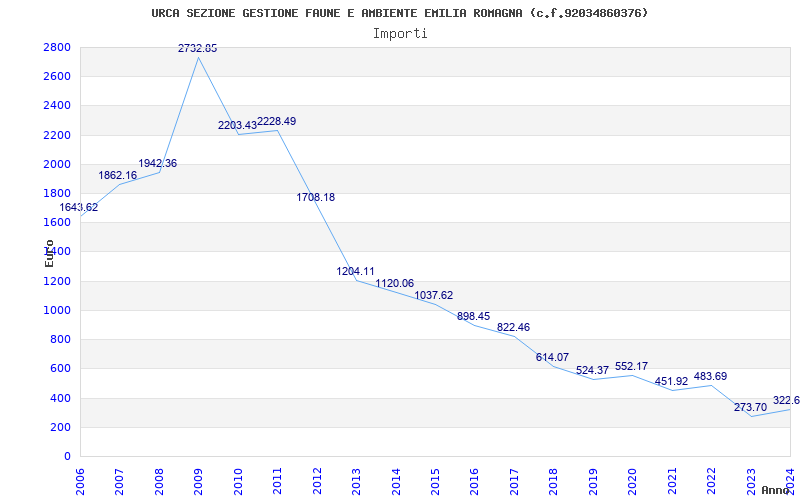Select the 451.92 data label

671,382
